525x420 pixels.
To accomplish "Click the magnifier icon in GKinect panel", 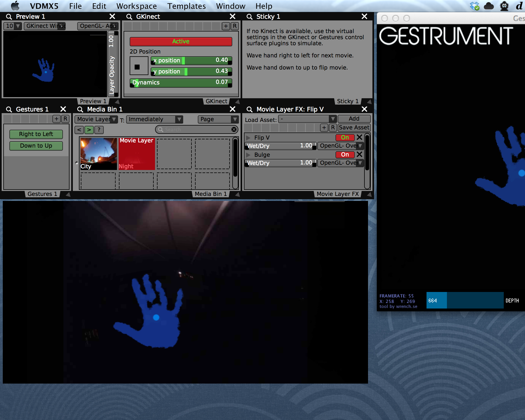I will [x=129, y=17].
